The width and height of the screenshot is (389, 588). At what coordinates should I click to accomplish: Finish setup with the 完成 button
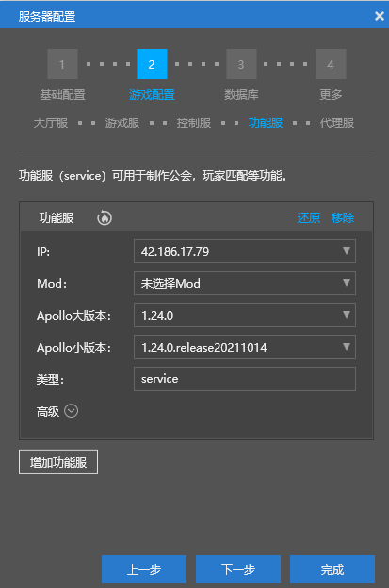coord(332,569)
